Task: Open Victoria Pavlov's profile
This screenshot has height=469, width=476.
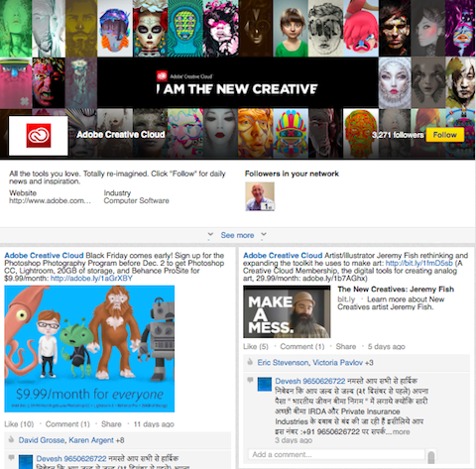Action: (337, 363)
